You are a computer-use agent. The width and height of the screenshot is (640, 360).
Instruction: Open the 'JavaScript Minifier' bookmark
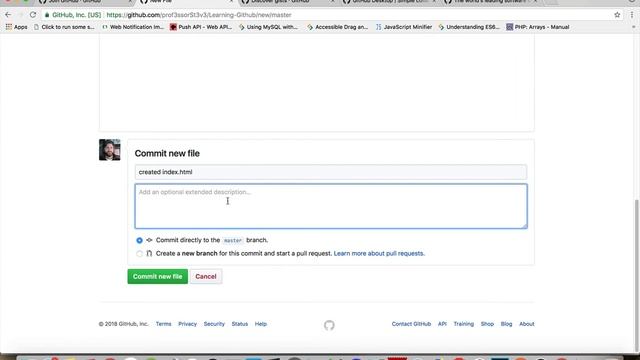pos(404,27)
